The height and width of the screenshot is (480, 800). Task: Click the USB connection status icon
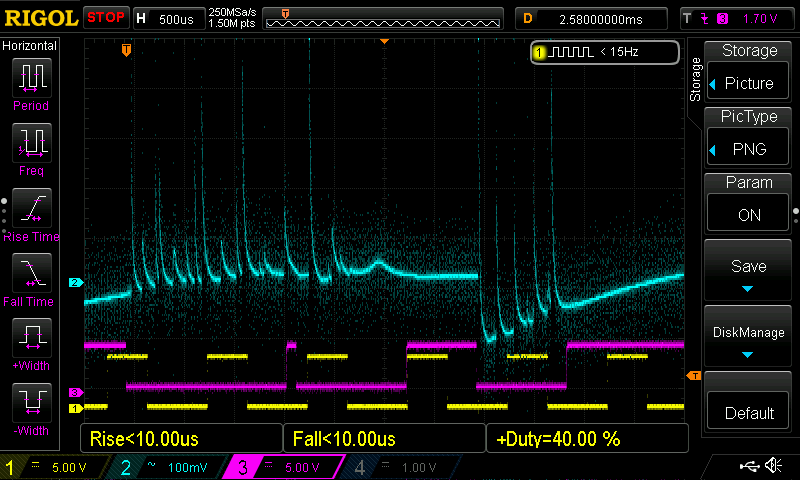click(749, 466)
